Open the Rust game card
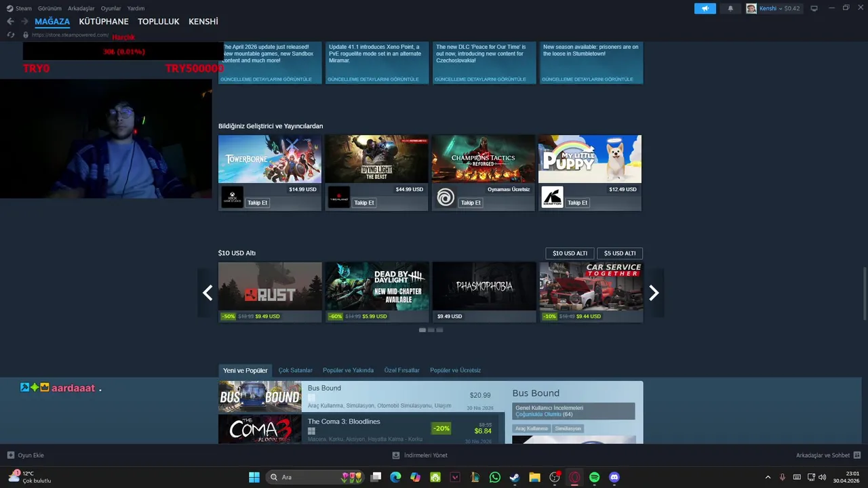The width and height of the screenshot is (868, 488). pyautogui.click(x=270, y=292)
